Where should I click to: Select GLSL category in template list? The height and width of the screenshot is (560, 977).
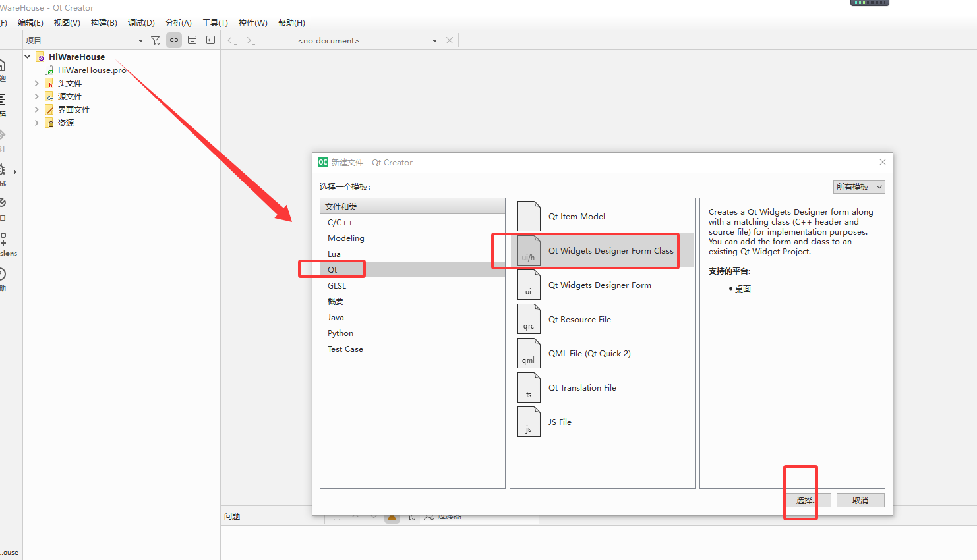[413, 285]
